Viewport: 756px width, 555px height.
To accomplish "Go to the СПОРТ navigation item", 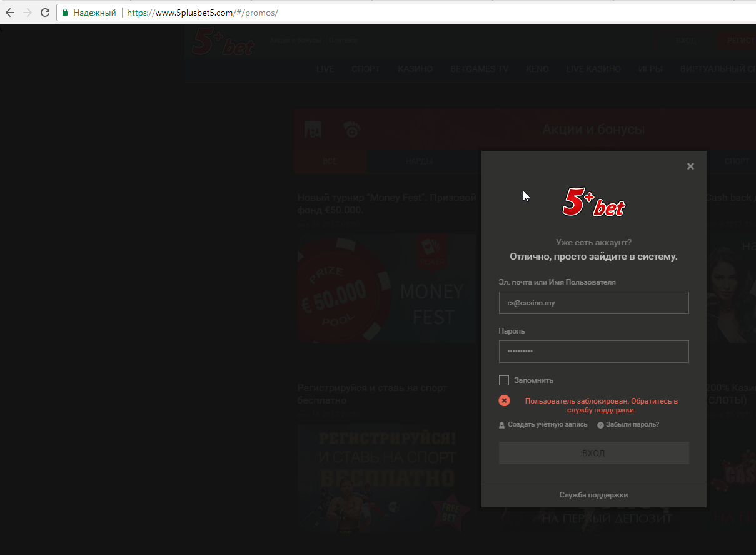I will click(366, 69).
